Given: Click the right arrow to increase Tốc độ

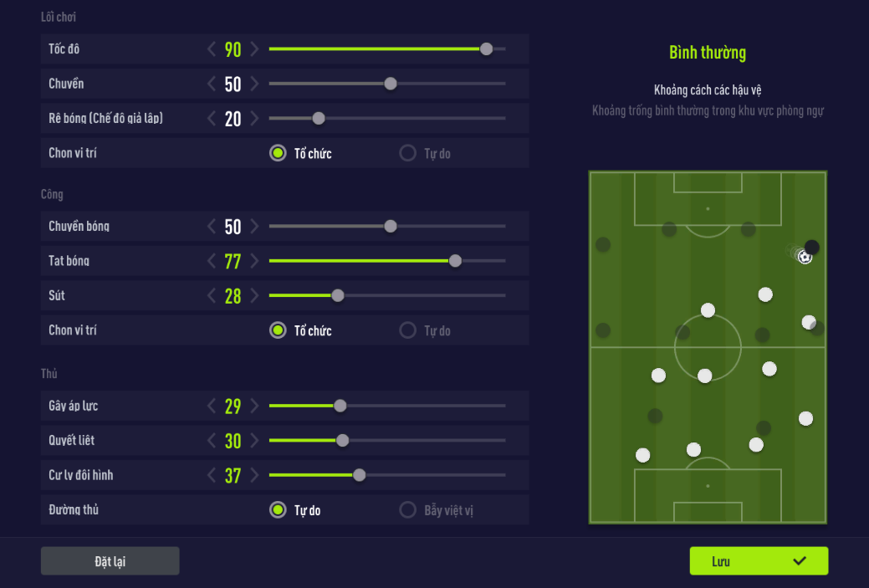Looking at the screenshot, I should click(x=255, y=49).
